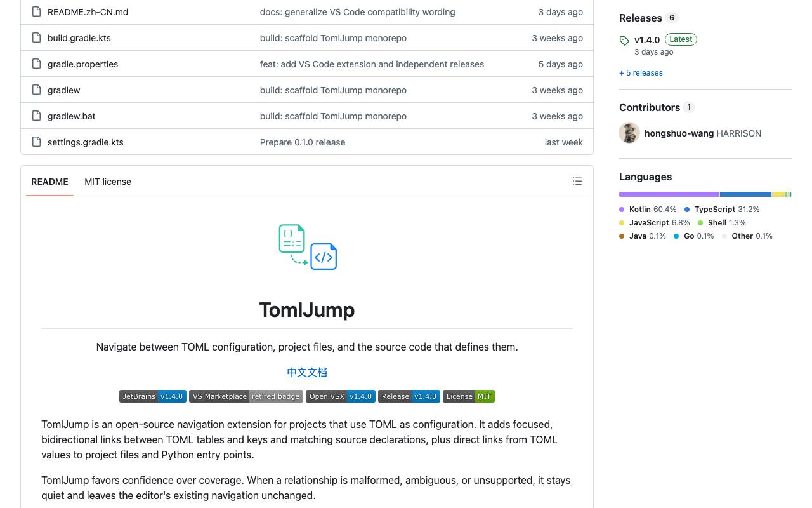This screenshot has height=508, width=812.
Task: Click the VS Marketplace retired badge
Action: [x=246, y=396]
